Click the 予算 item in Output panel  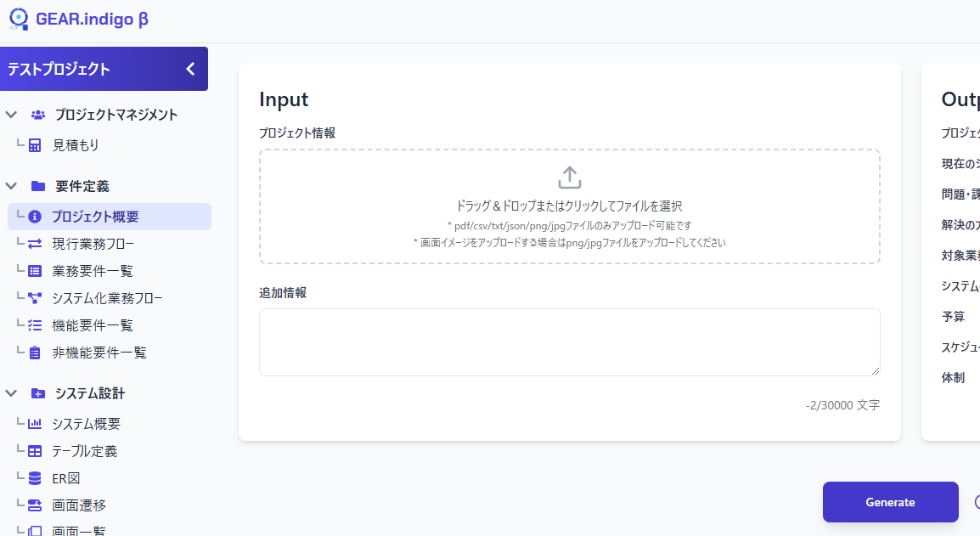[x=953, y=317]
